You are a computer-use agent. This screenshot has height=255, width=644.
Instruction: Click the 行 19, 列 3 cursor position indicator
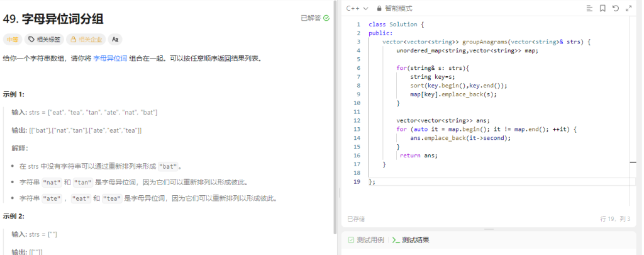615,219
